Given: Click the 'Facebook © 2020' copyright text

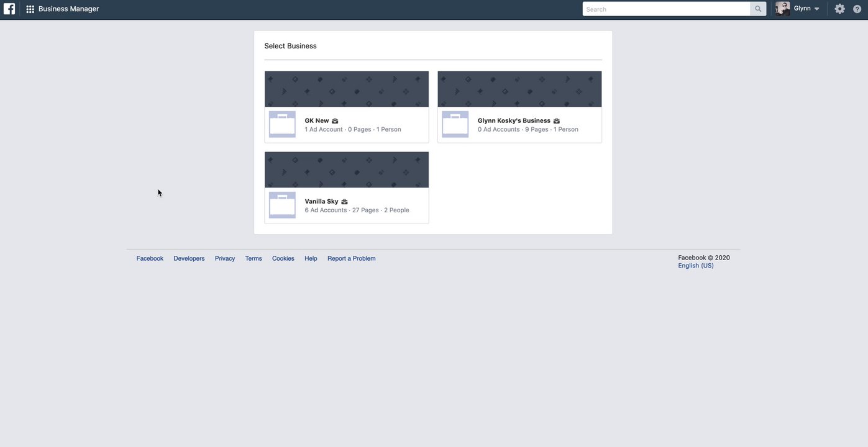Looking at the screenshot, I should click(x=704, y=258).
